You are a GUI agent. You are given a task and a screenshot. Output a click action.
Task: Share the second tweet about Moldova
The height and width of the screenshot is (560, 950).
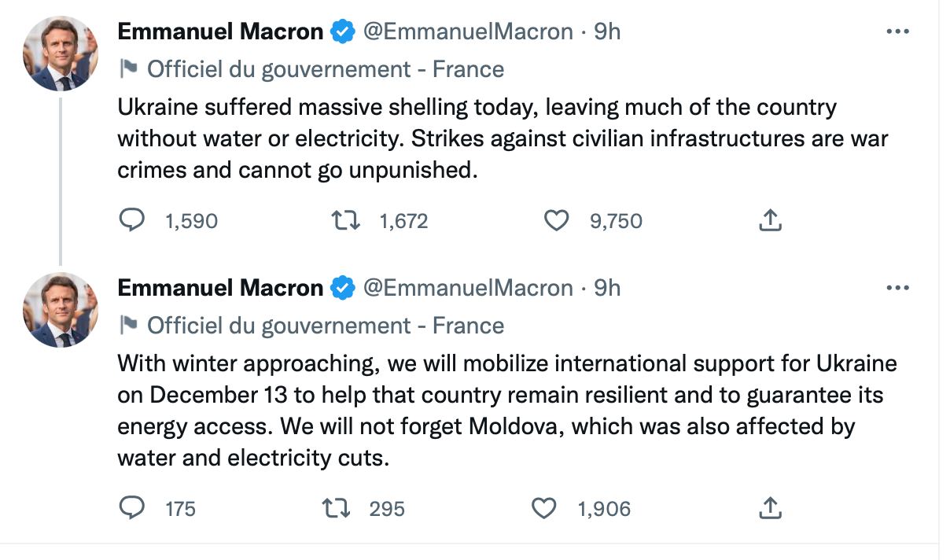(x=770, y=509)
